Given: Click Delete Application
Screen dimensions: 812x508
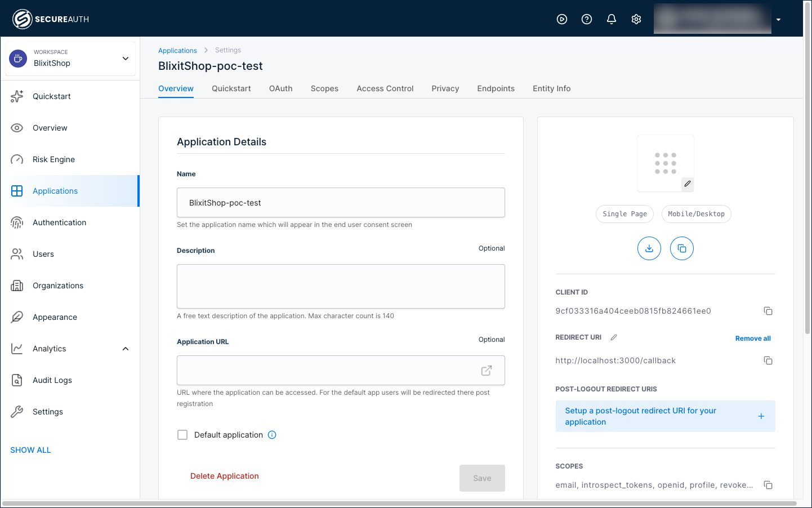Looking at the screenshot, I should click(x=225, y=476).
